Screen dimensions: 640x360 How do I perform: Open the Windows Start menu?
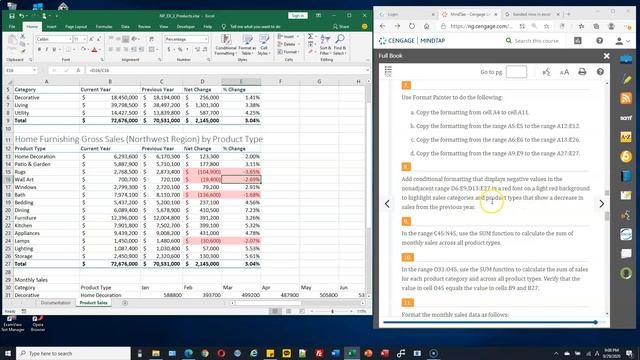pyautogui.click(x=8, y=353)
